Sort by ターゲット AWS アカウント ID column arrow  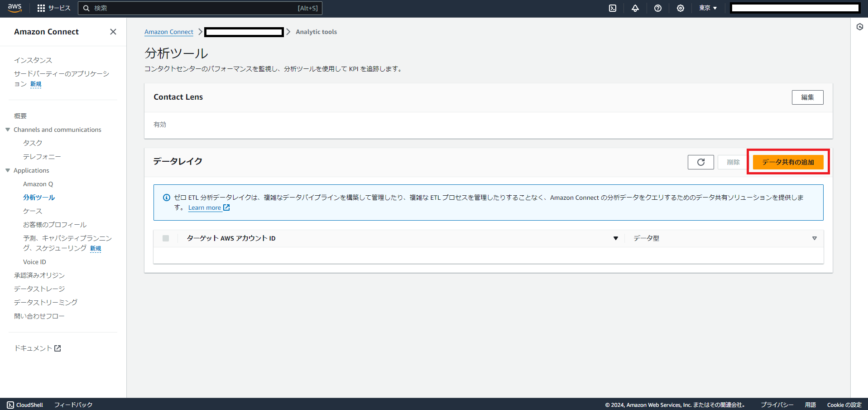tap(616, 238)
